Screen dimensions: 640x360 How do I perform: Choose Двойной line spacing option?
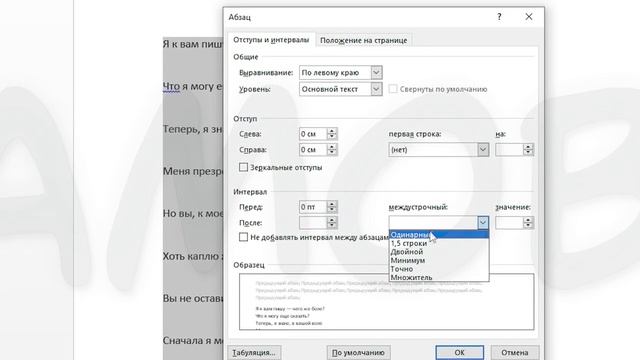439,252
